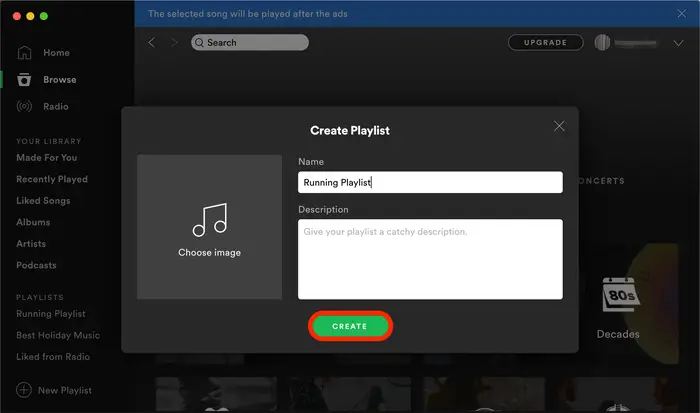This screenshot has width=700, height=413.
Task: Click the account username text
Action: (635, 43)
